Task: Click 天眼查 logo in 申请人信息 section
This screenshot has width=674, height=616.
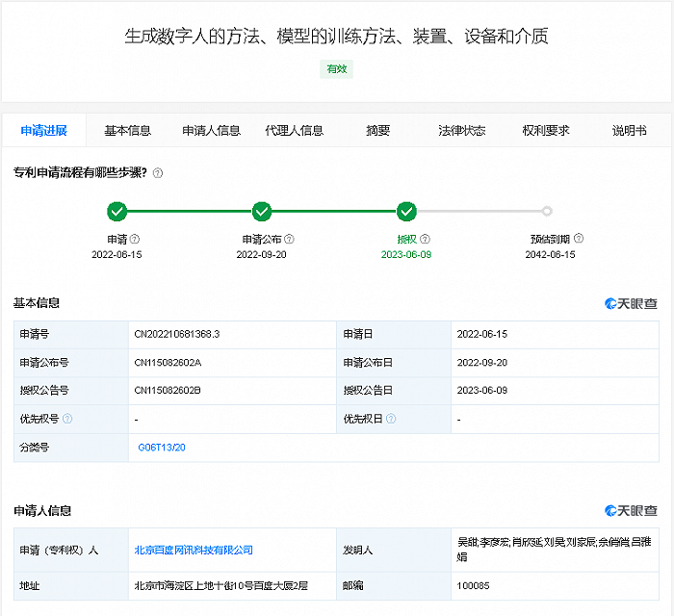Action: click(631, 511)
